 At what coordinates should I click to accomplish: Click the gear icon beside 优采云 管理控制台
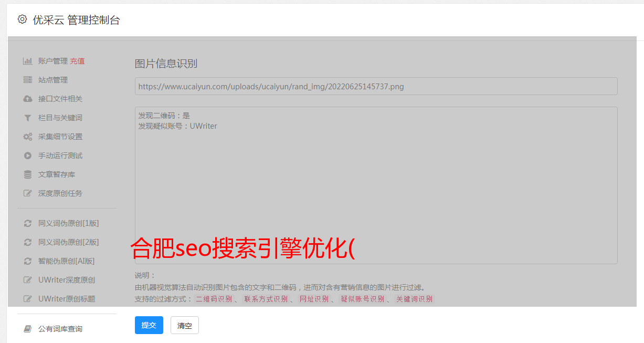tap(22, 19)
